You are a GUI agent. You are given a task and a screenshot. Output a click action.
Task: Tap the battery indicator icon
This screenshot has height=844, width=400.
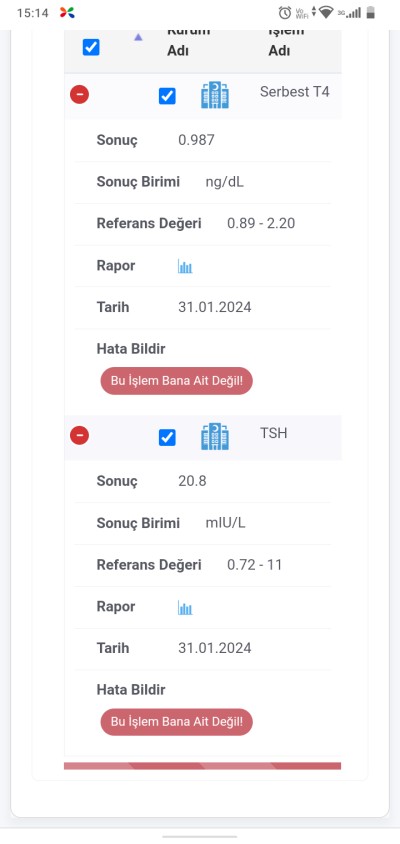(370, 12)
